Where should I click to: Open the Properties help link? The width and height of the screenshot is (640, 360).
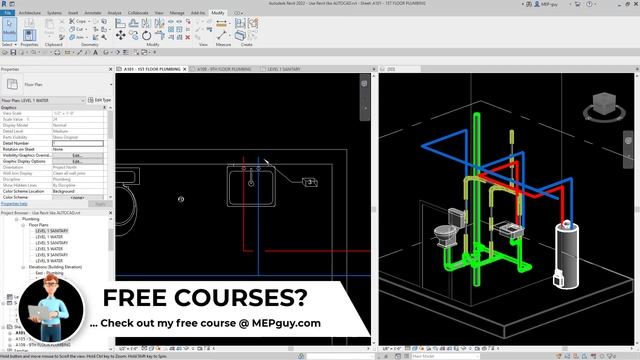[14, 203]
